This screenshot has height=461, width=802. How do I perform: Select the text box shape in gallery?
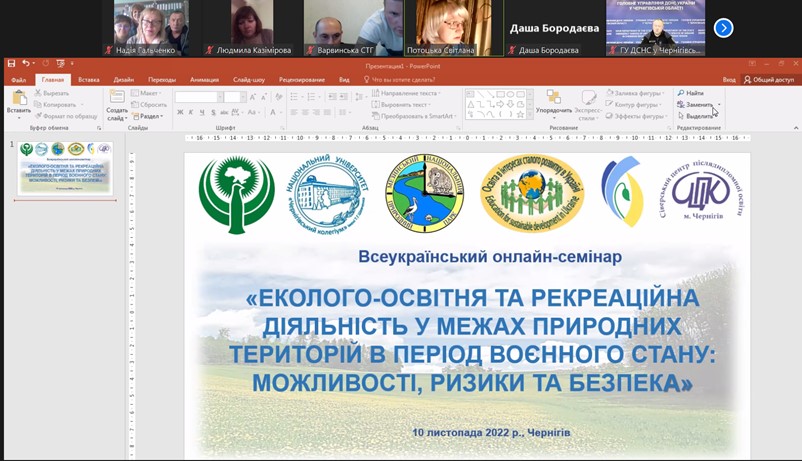pyautogui.click(x=471, y=94)
